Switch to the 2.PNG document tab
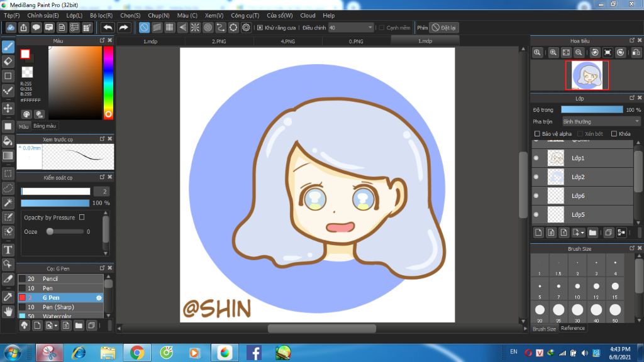Image resolution: width=644 pixels, height=362 pixels. coord(219,41)
